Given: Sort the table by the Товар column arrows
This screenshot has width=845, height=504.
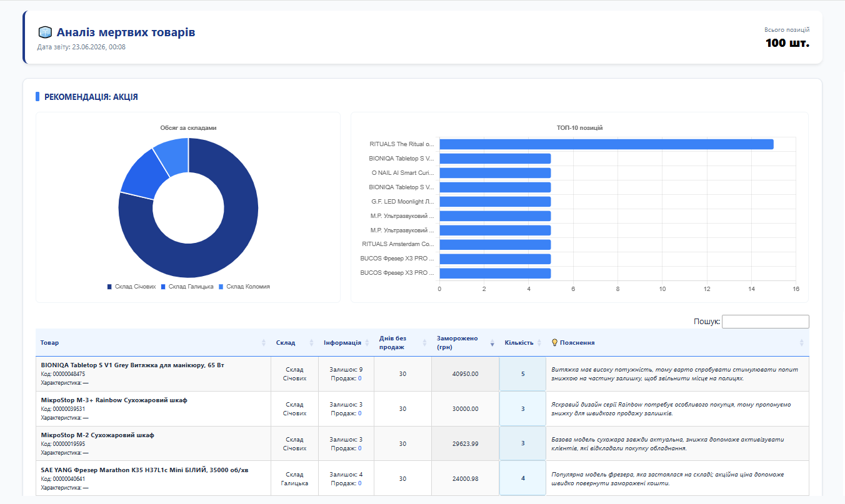Looking at the screenshot, I should point(264,343).
